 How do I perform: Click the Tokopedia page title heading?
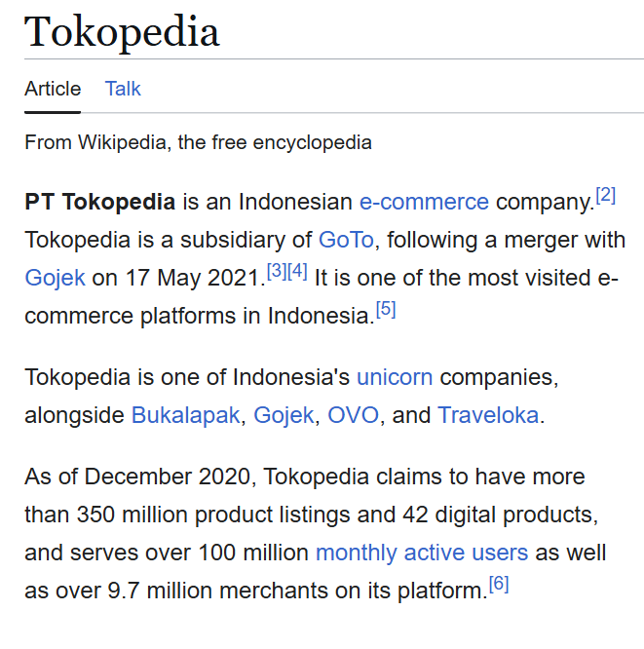coord(122,32)
